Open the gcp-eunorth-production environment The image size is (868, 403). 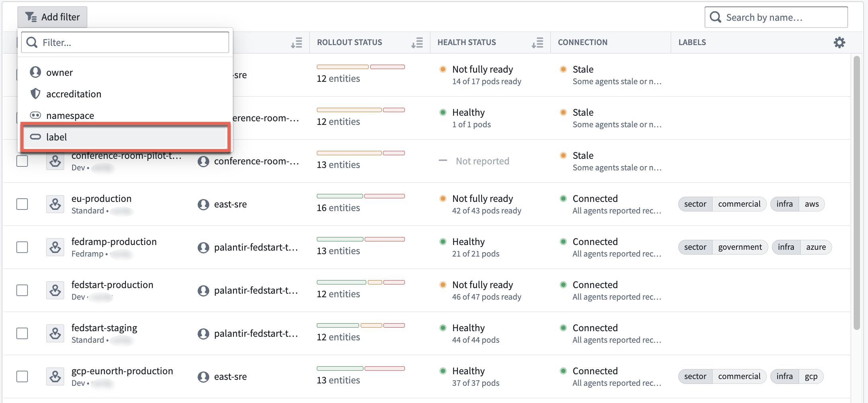122,371
